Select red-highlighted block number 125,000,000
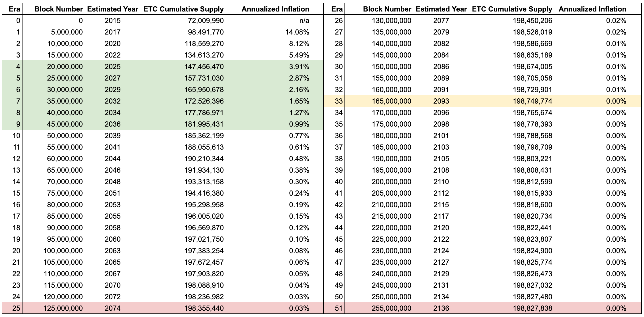Screen dimensions: 644x317 coord(63,308)
